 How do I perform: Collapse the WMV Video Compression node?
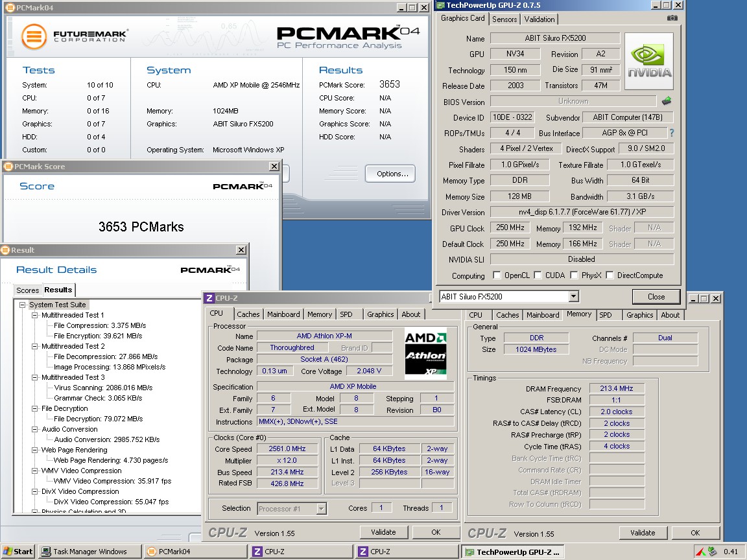tap(34, 471)
